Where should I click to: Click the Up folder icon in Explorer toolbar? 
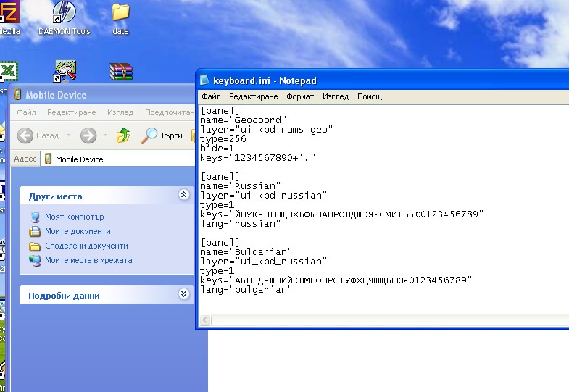tap(124, 135)
